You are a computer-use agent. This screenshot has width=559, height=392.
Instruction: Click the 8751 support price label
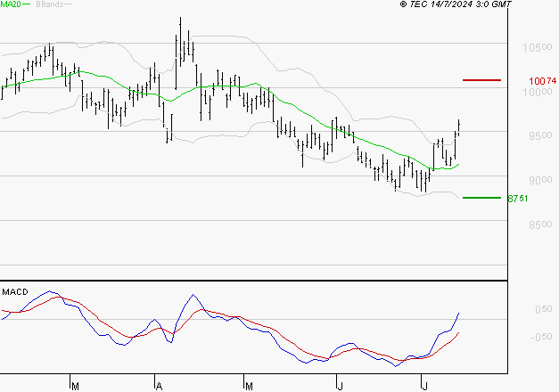point(518,199)
